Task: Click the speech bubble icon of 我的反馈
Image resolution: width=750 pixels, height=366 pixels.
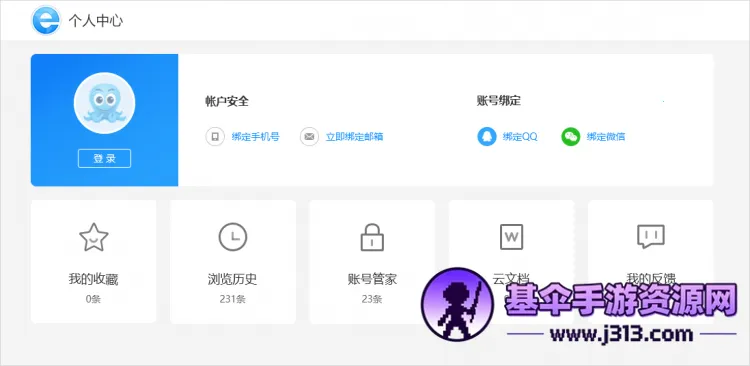Action: tap(651, 236)
